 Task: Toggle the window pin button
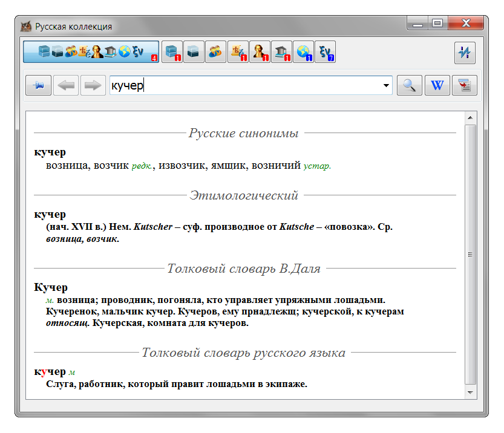(38, 85)
